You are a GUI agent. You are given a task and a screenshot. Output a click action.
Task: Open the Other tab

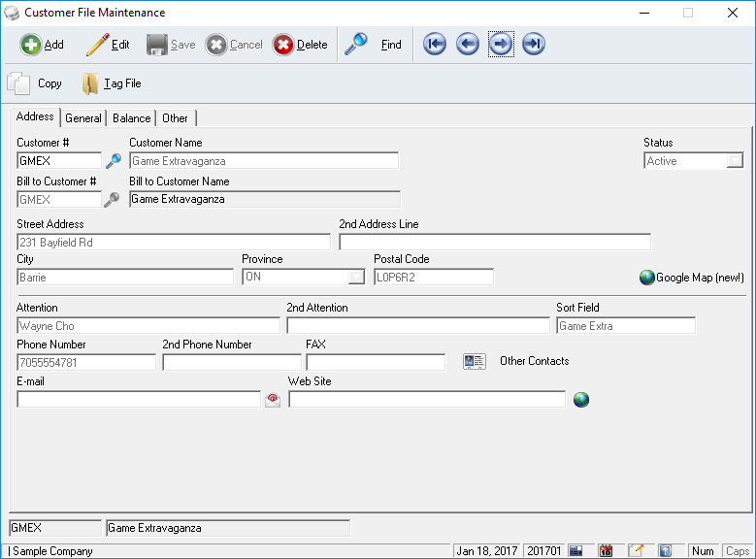pos(176,118)
